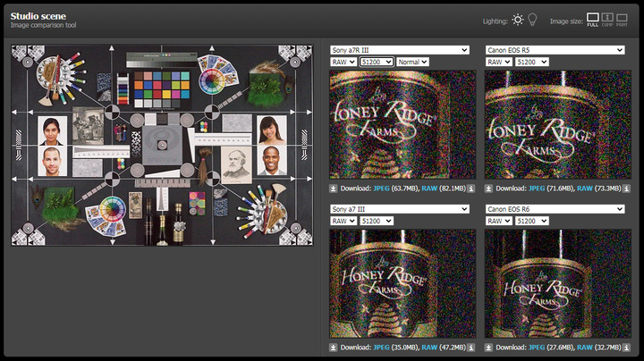This screenshot has height=361, width=644.
Task: Download the Canon EOS R5 JPEG (71.6MB)
Action: 537,189
